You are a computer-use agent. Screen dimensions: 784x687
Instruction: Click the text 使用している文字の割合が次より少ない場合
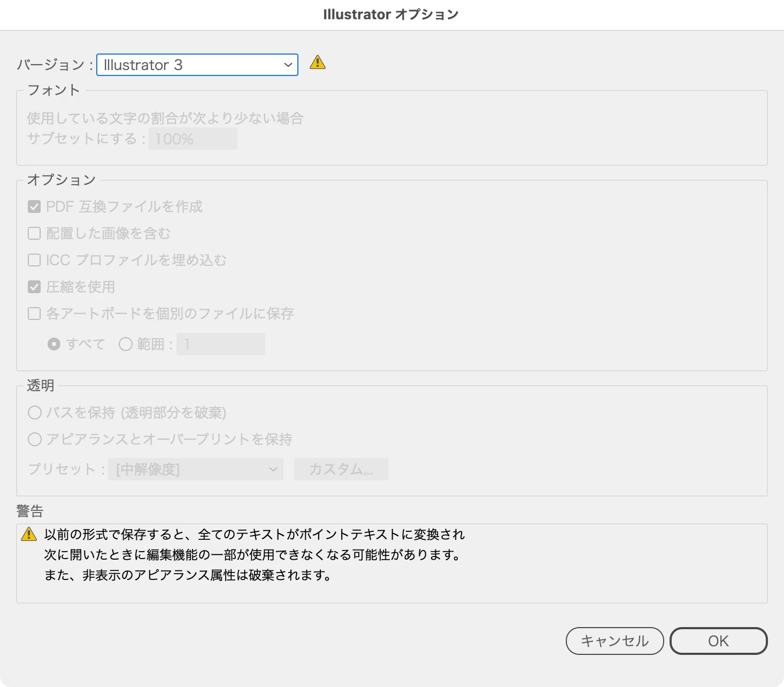[165, 118]
